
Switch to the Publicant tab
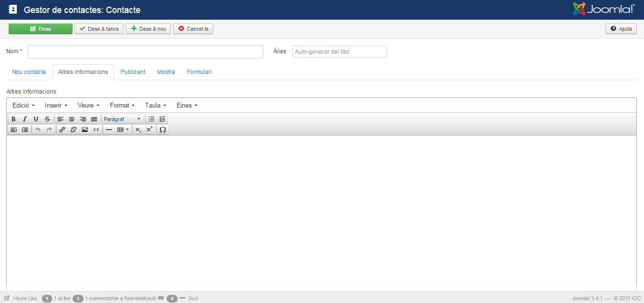pos(133,72)
